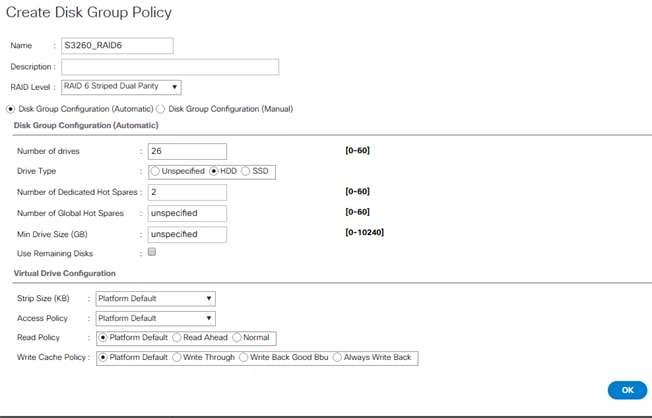652x418 pixels.
Task: Select SSD drive type
Action: (x=246, y=171)
